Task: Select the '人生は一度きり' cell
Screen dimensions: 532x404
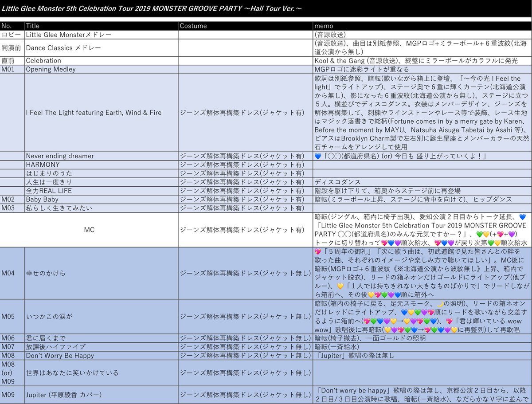Action: click(x=102, y=182)
